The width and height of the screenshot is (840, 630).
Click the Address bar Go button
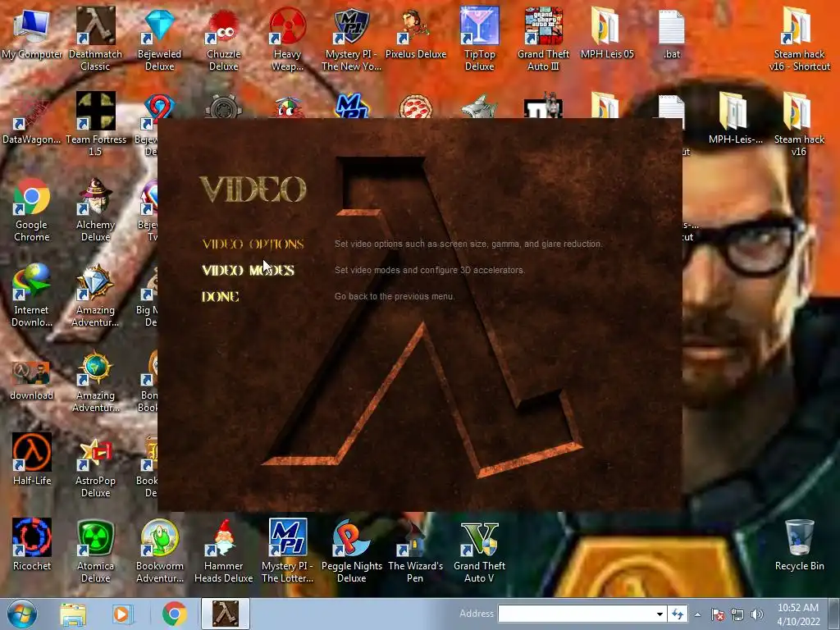point(678,614)
